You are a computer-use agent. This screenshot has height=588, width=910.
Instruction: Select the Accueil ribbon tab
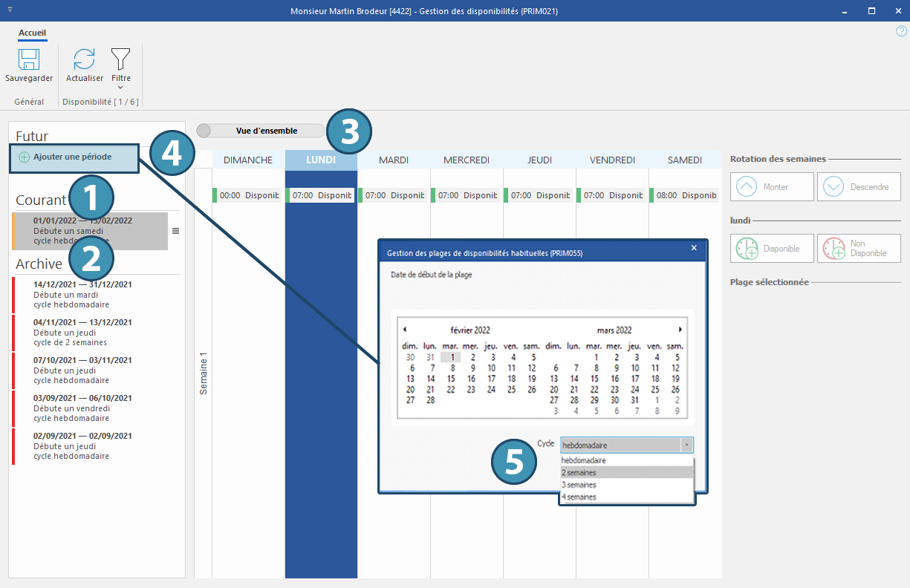[33, 33]
